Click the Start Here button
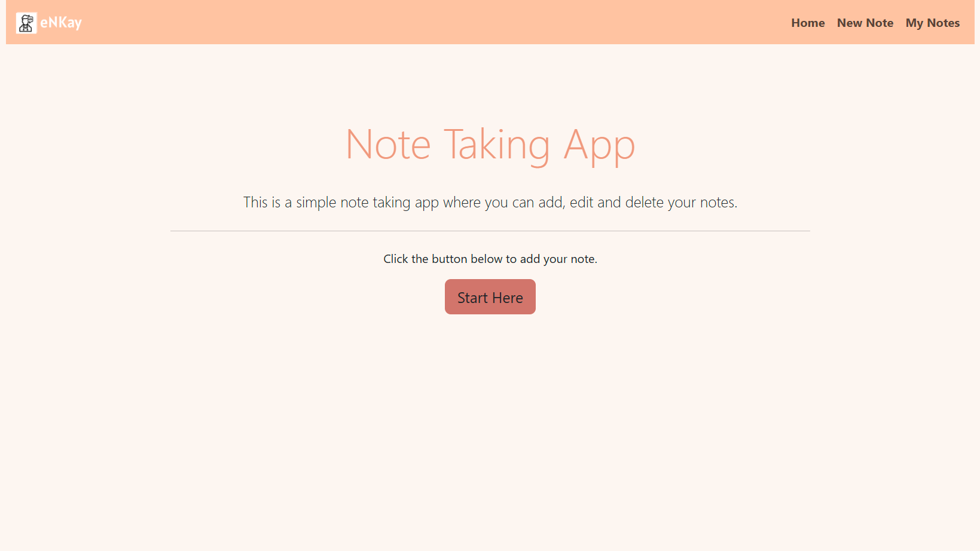The width and height of the screenshot is (980, 551). click(x=490, y=297)
